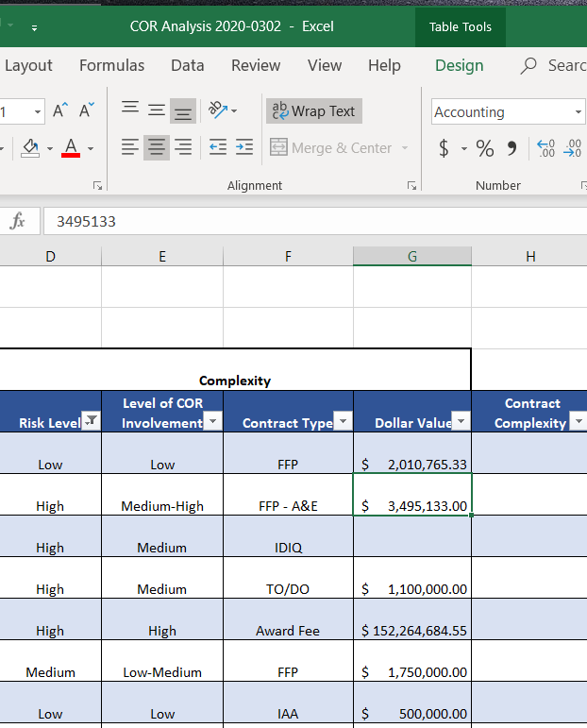Select column E header
Viewport: 587px width, 728px height.
(162, 256)
